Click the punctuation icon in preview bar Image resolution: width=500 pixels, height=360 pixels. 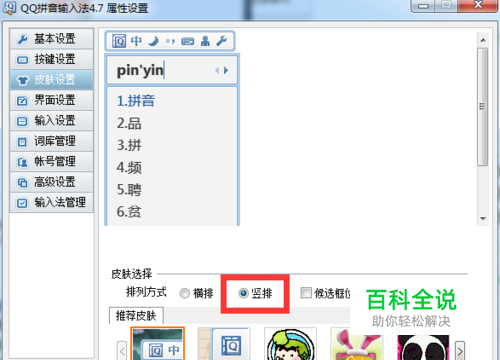click(170, 42)
